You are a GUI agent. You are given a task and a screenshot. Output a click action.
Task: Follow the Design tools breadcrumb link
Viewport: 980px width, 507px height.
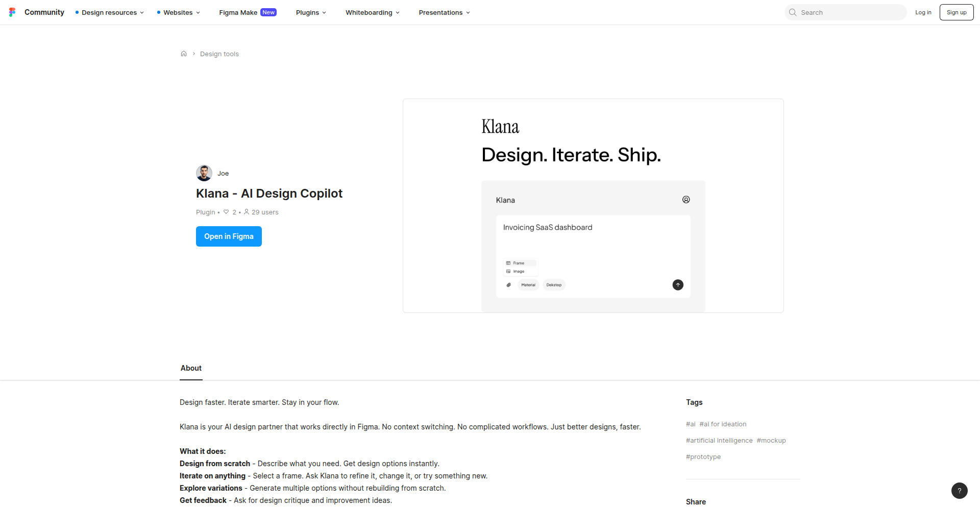tap(219, 54)
